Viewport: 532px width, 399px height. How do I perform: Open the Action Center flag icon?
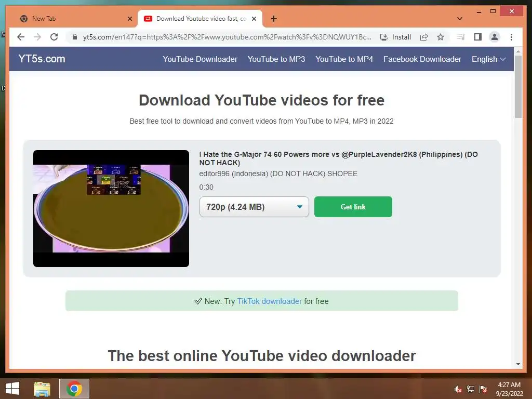(483, 389)
